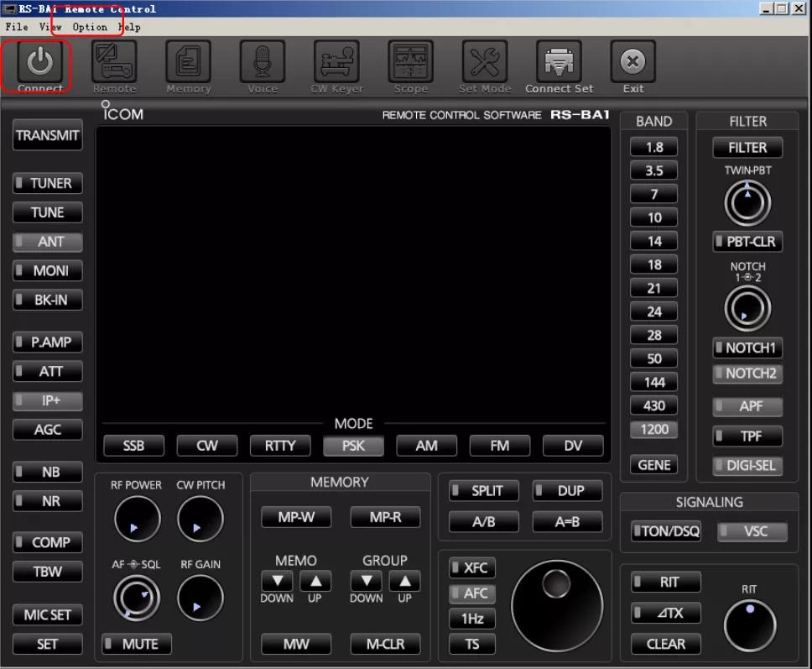This screenshot has width=812, height=669.
Task: Click the Exit toolbar icon
Action: (632, 62)
